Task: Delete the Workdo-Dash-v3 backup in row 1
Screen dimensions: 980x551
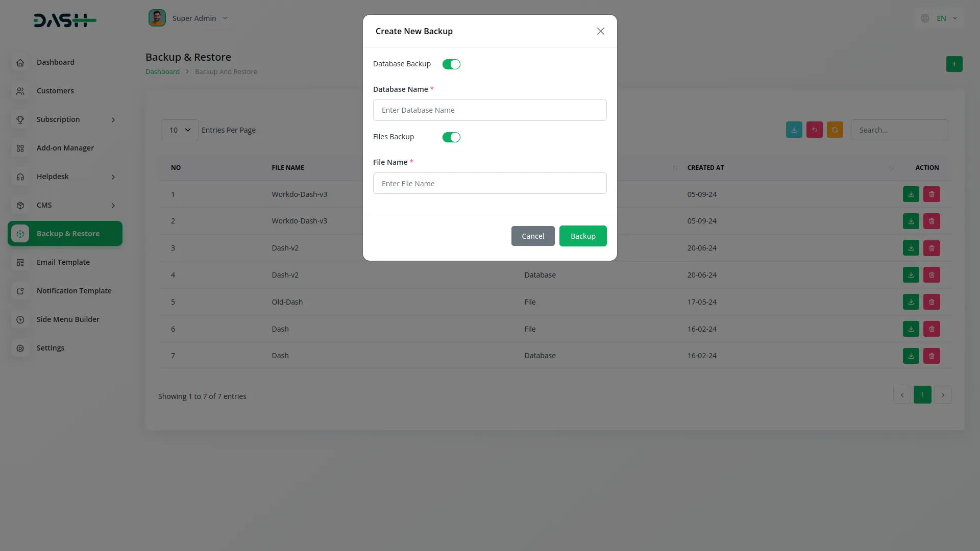Action: point(931,194)
